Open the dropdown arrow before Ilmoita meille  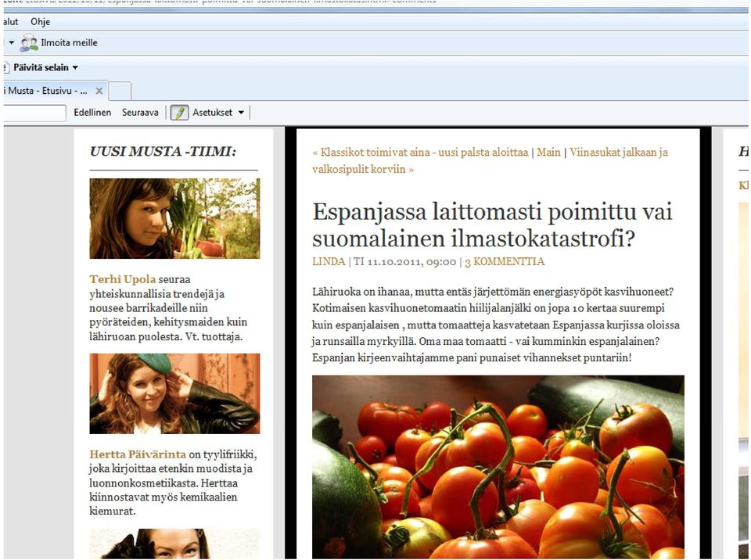point(12,43)
